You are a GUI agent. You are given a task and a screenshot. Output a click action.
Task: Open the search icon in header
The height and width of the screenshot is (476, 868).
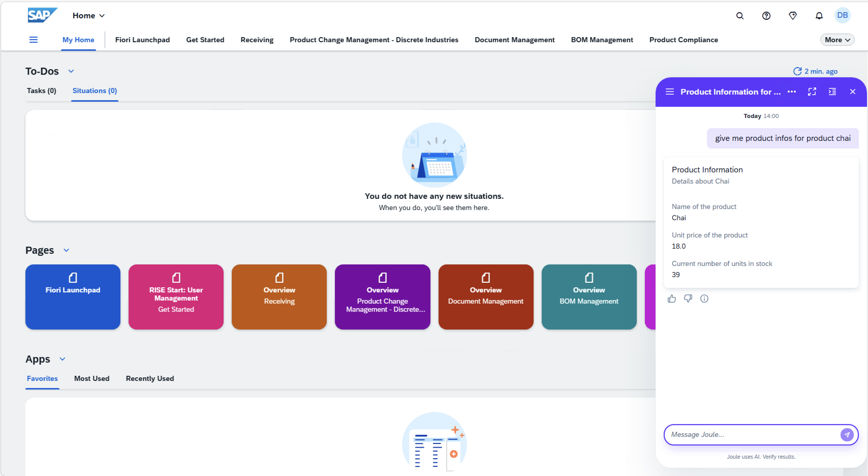tap(740, 16)
